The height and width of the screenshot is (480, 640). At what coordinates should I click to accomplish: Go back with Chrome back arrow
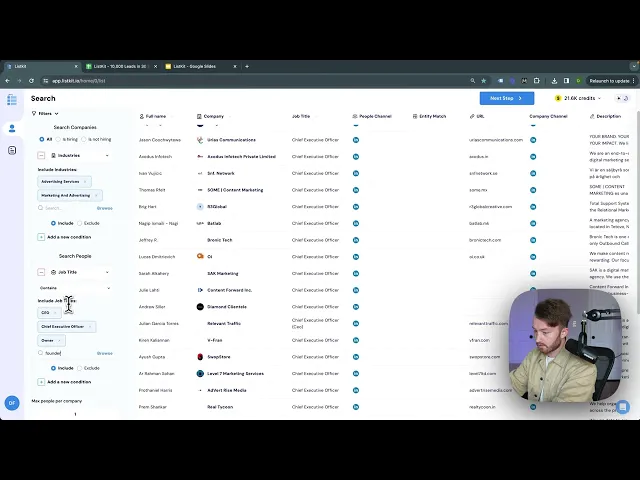[x=7, y=81]
